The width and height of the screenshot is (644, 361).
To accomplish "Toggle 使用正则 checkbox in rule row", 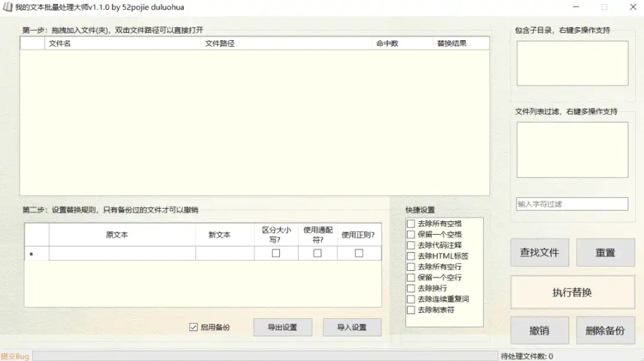I will (359, 253).
